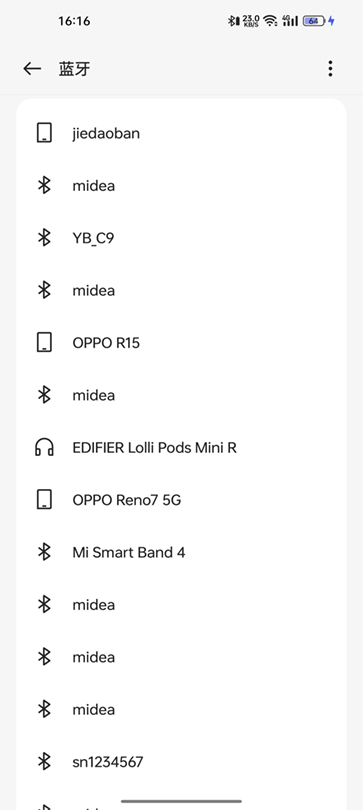
Task: Tap the phone icon beside jiedaoban
Action: coord(44,133)
